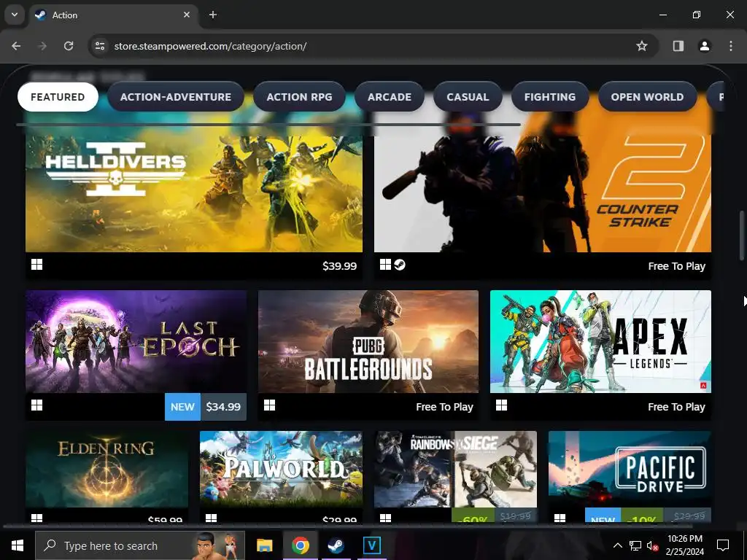
Task: Go back to the previous page
Action: [x=16, y=46]
